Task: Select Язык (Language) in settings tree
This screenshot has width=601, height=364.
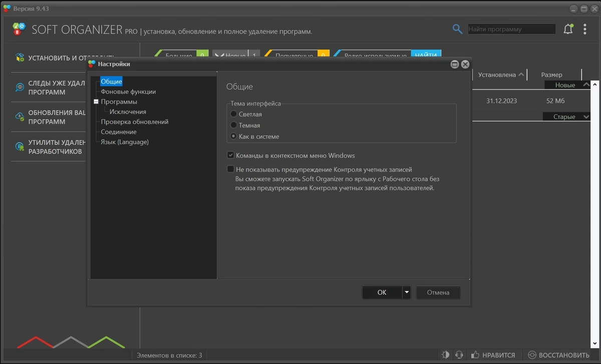Action: pos(125,142)
